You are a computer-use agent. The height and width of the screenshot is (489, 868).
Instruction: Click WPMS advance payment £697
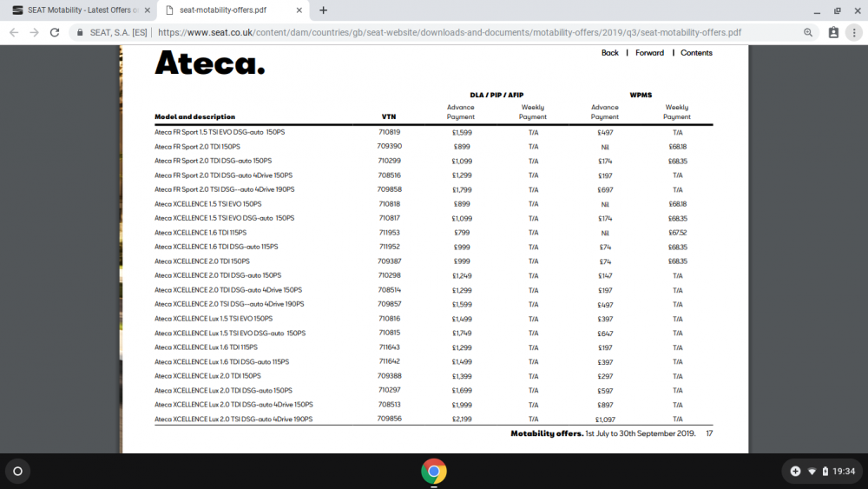point(605,190)
